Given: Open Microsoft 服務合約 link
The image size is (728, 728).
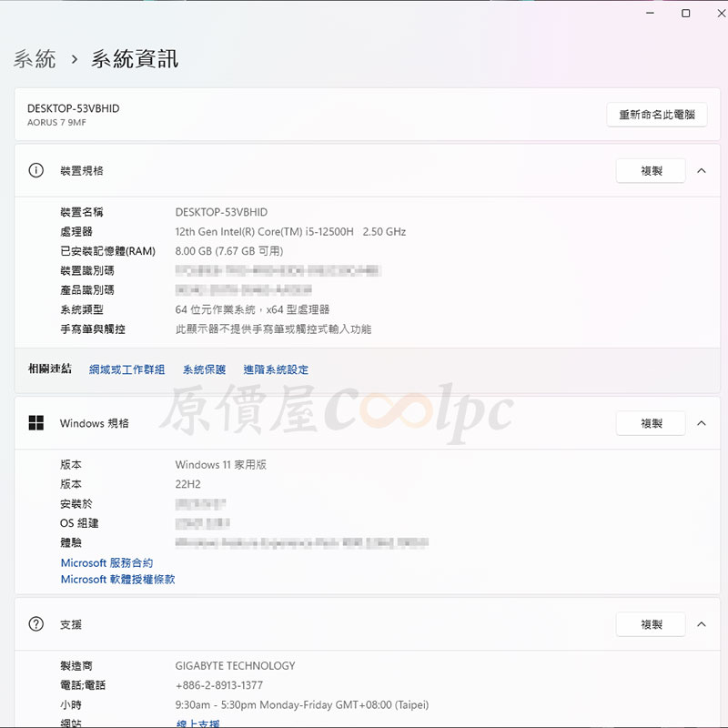Looking at the screenshot, I should (106, 562).
